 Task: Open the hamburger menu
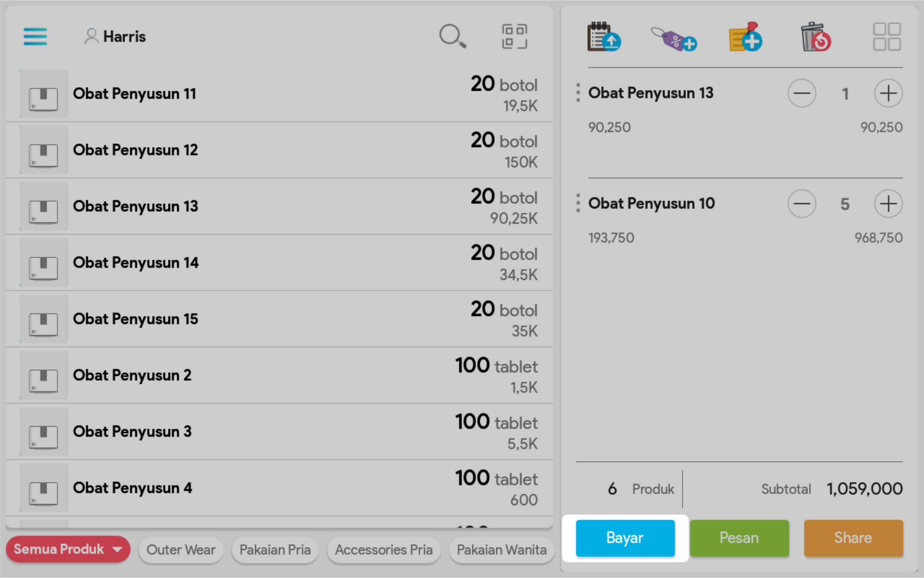[35, 36]
